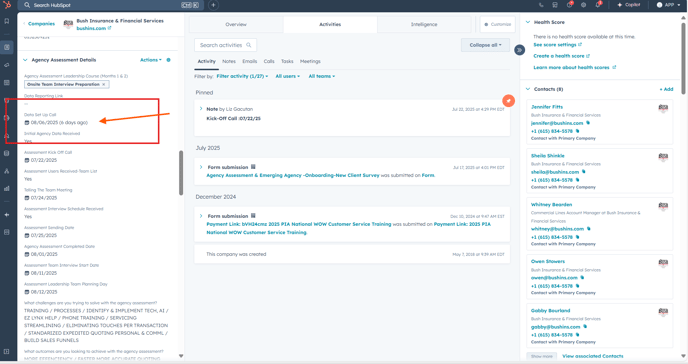Open the Actions dropdown
Screen dimensions: 688x364
coord(150,60)
